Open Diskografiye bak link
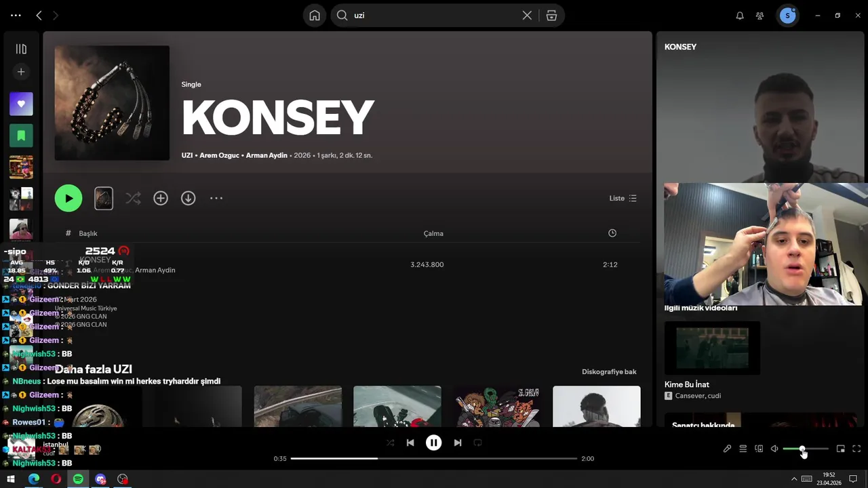 pos(609,371)
